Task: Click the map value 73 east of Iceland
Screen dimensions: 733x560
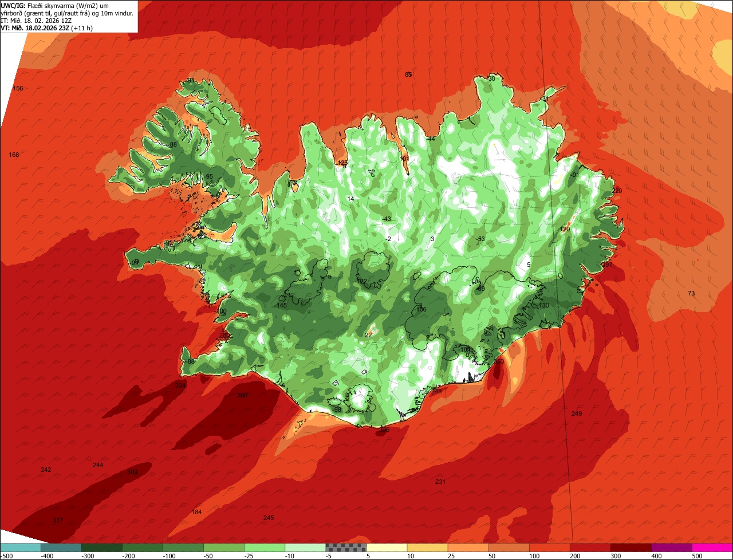Action: [x=691, y=293]
